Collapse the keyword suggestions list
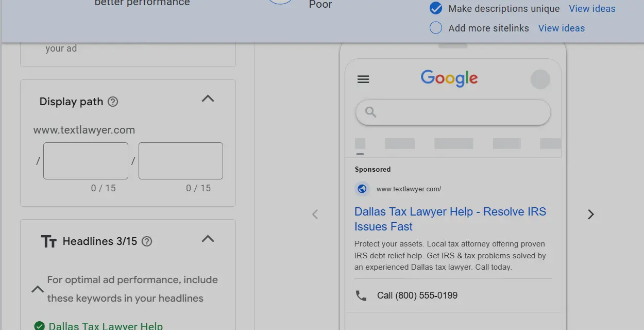The width and height of the screenshot is (644, 330). (x=37, y=289)
